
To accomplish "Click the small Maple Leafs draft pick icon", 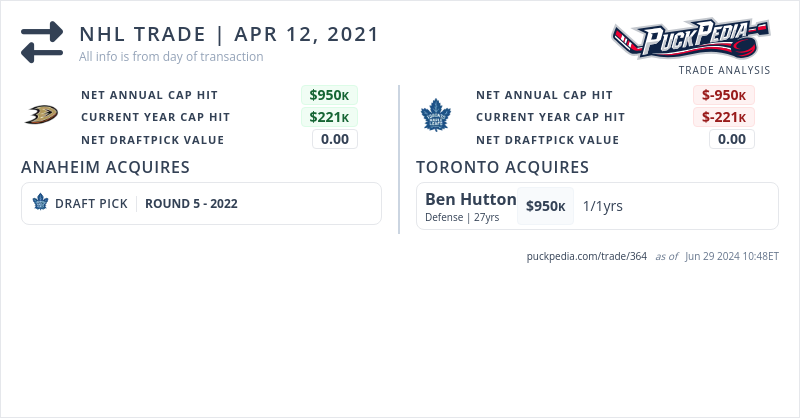I will pos(41,203).
